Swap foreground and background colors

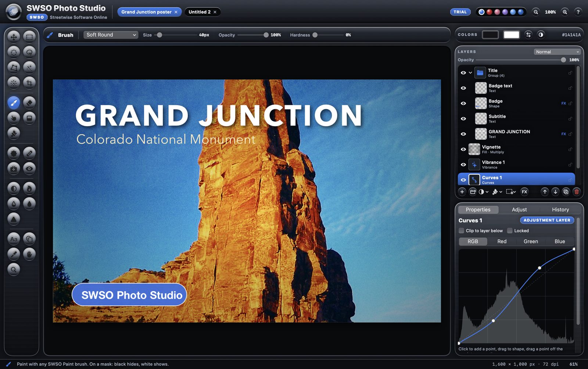tap(528, 35)
